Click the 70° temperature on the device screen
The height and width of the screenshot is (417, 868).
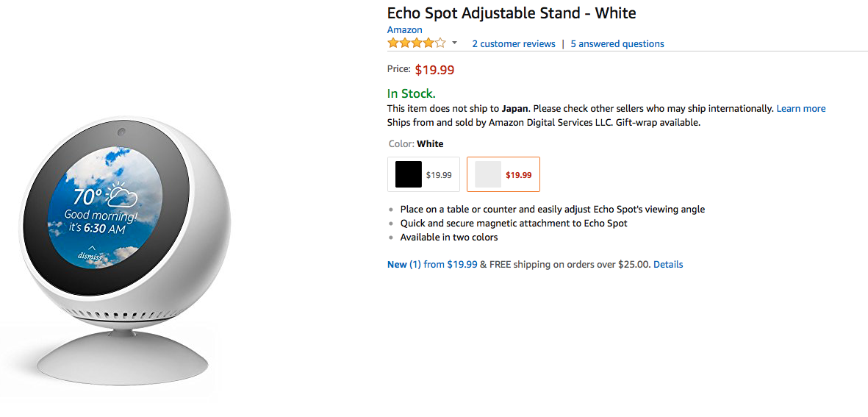(87, 197)
